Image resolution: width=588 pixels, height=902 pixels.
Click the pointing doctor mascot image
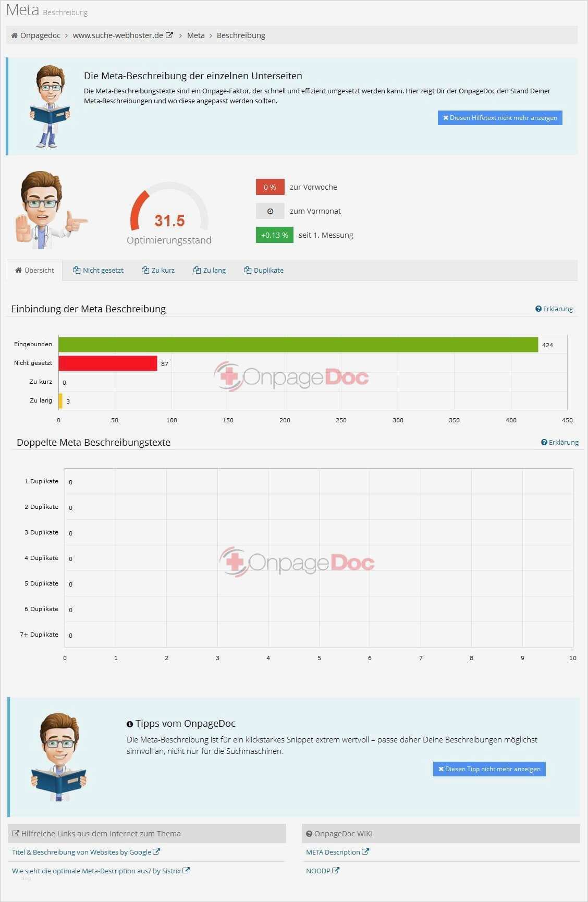pyautogui.click(x=51, y=210)
